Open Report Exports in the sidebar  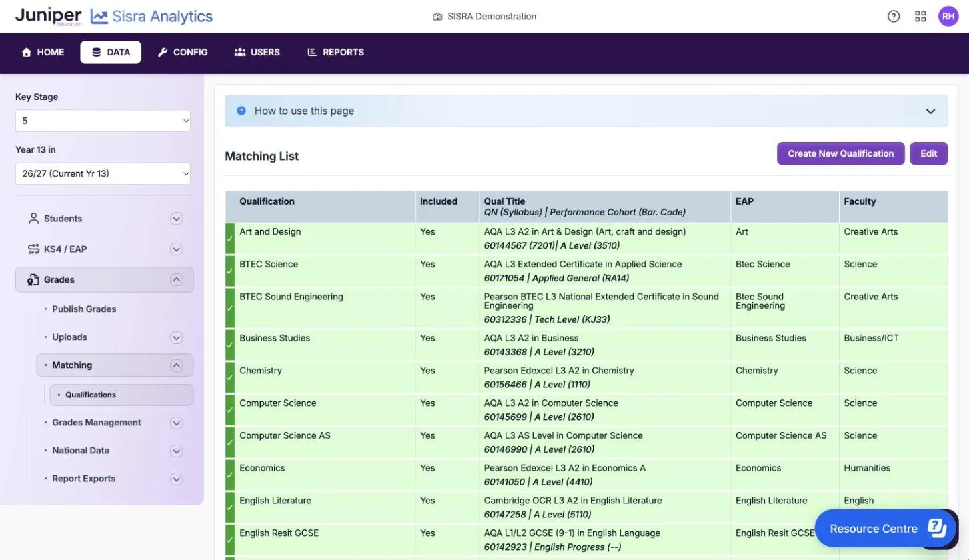click(x=84, y=479)
